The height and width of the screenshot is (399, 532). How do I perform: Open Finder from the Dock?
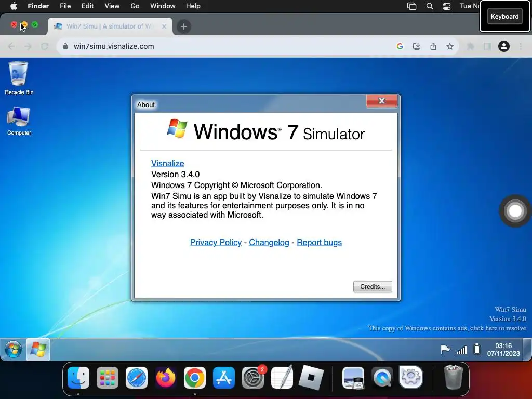(78, 378)
